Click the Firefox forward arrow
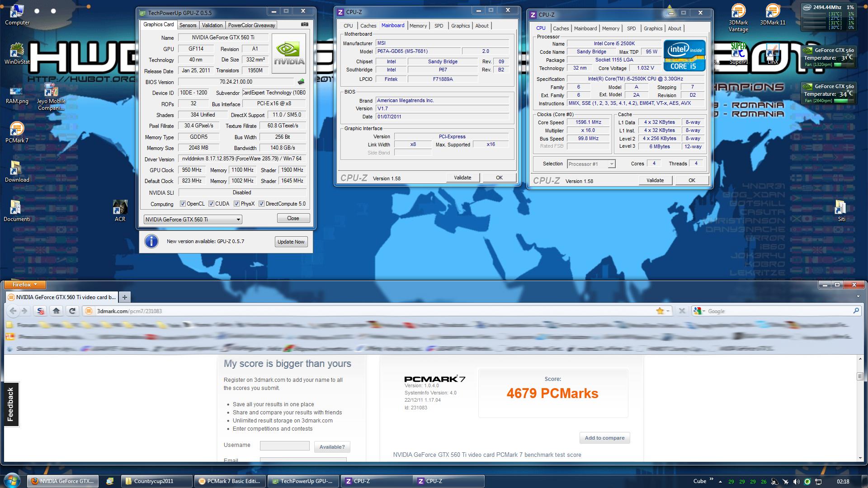868x488 pixels. click(x=24, y=311)
